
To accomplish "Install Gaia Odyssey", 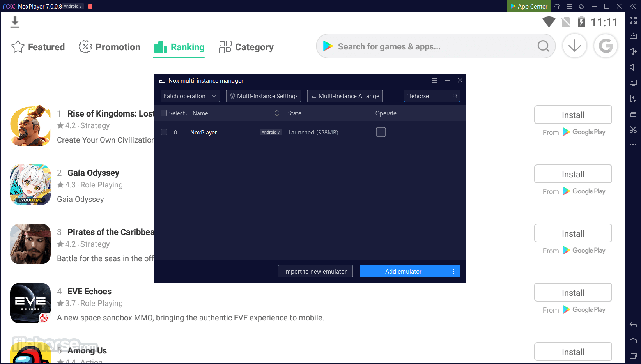I will (573, 174).
